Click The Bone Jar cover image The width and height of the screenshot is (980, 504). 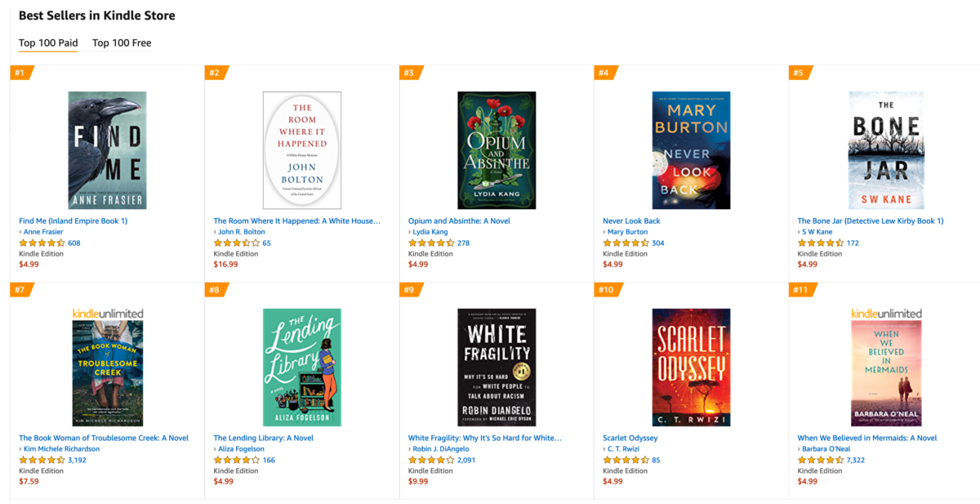click(887, 149)
